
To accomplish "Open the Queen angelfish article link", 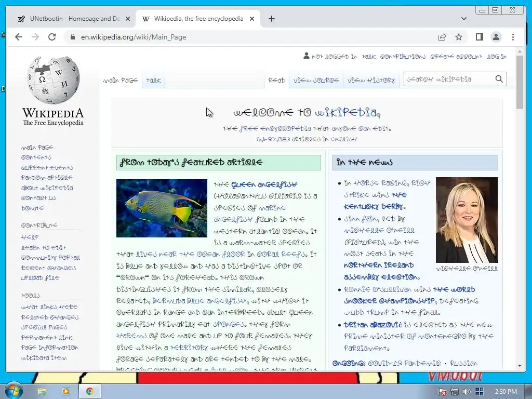I will tap(264, 184).
